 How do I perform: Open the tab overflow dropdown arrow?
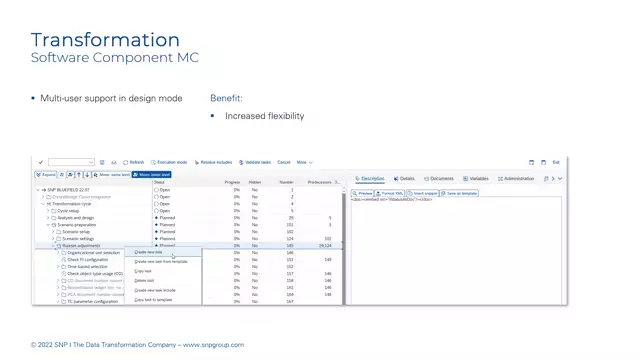tap(560, 179)
